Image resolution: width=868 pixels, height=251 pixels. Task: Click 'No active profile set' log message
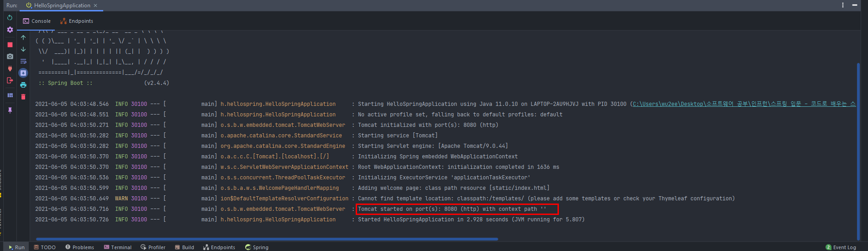(x=460, y=115)
